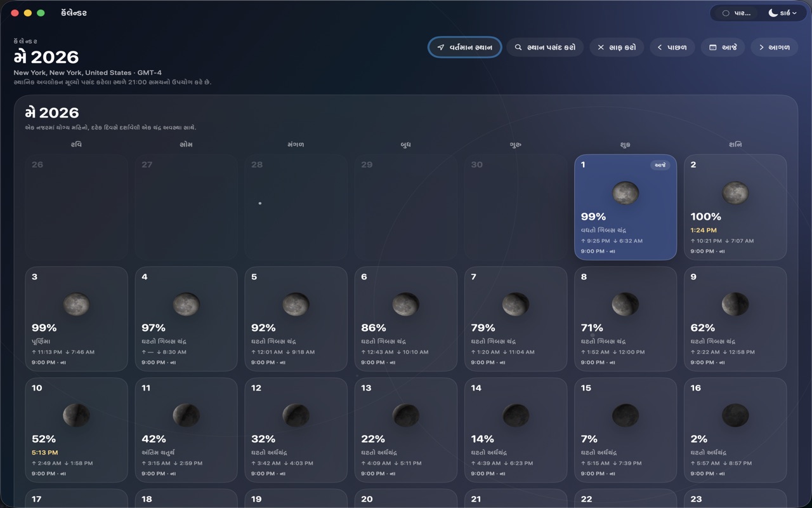812x508 pixels.
Task: Select the dimmed day 26 cell
Action: [76, 207]
